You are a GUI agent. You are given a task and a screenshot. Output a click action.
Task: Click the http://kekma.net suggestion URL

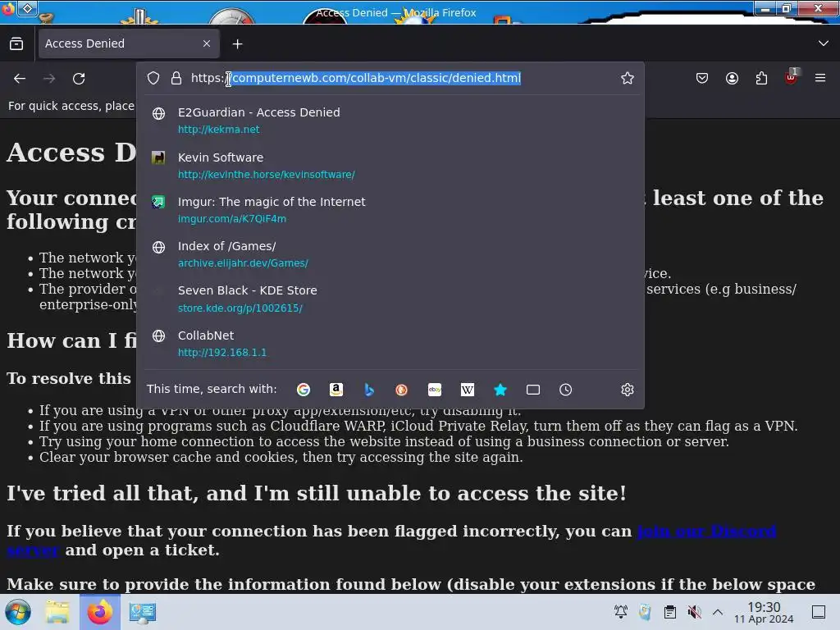(218, 130)
